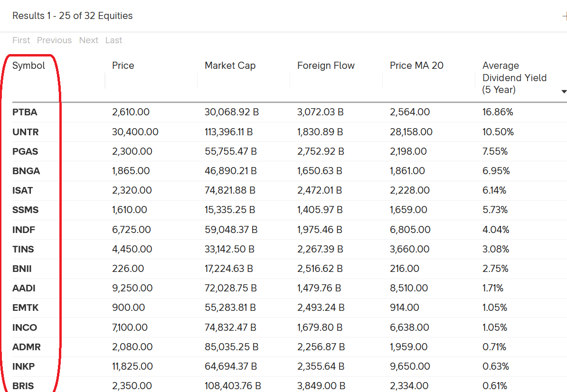Sort by the Symbol column header
Image resolution: width=567 pixels, height=392 pixels.
[x=28, y=65]
